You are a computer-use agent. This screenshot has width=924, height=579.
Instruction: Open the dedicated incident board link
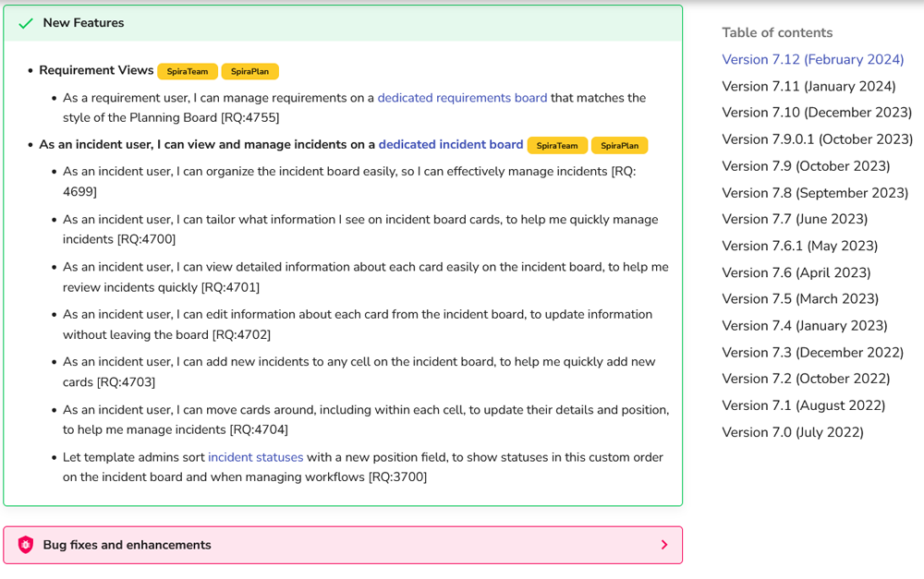click(x=451, y=145)
